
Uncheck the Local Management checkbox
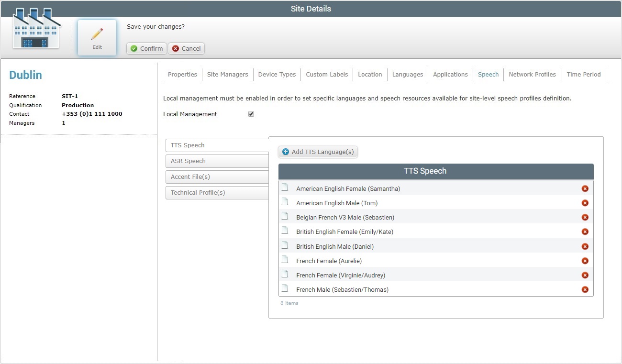click(251, 114)
